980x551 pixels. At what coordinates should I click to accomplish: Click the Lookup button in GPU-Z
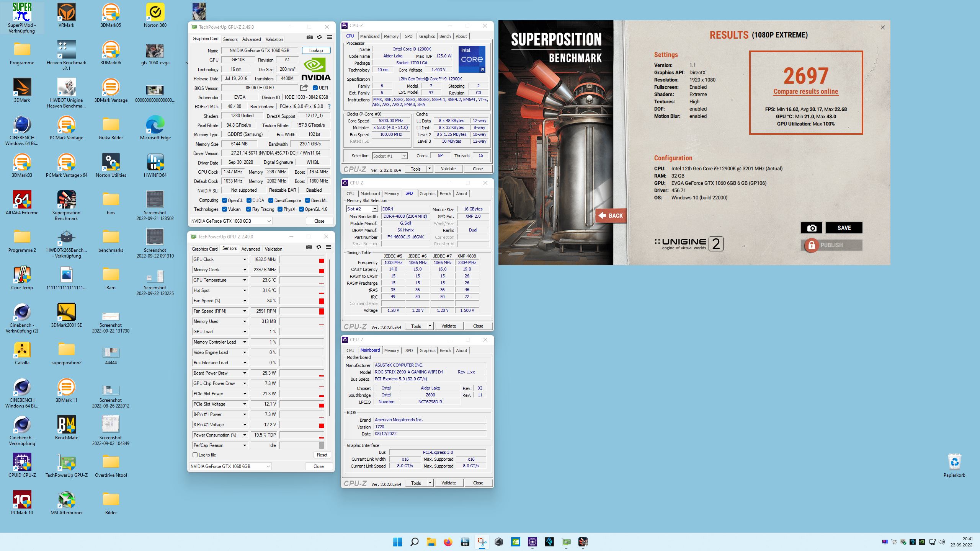(316, 51)
